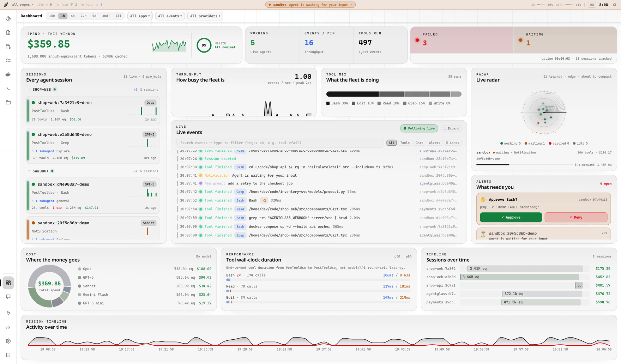621x364 pixels.
Task: Select the 6h time range tab
Action: click(73, 16)
